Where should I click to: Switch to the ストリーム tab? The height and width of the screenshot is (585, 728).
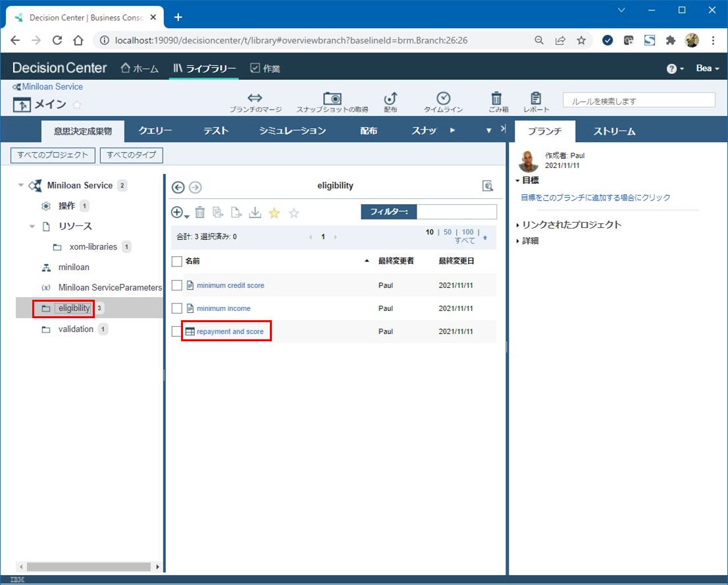tap(614, 132)
